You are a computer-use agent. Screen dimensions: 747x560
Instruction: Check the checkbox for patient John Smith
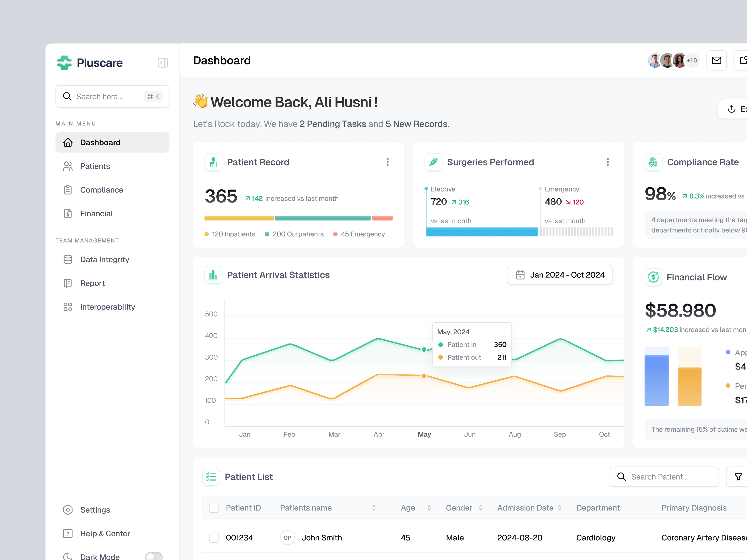(x=214, y=538)
